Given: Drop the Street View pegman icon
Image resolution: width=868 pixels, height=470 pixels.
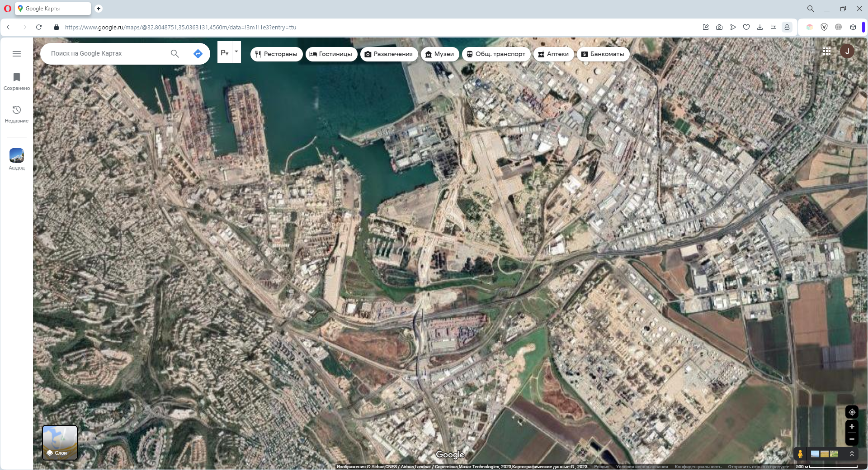Looking at the screenshot, I should (x=800, y=454).
